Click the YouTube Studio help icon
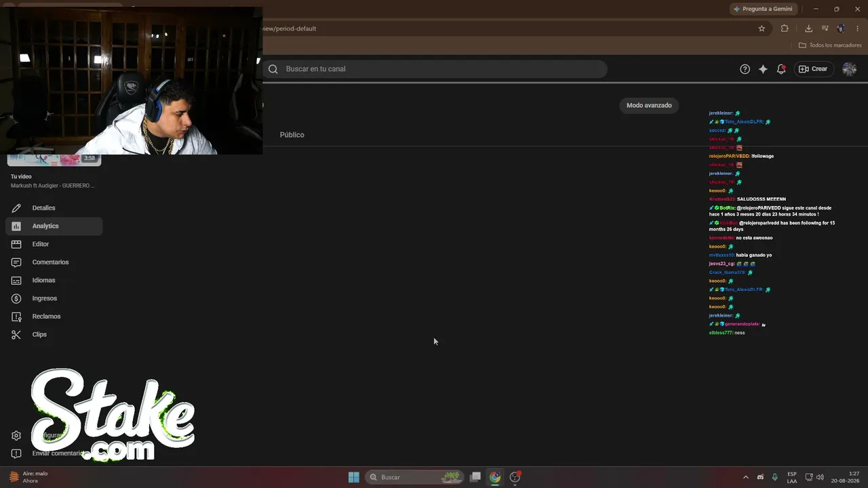The height and width of the screenshot is (488, 868). click(745, 69)
